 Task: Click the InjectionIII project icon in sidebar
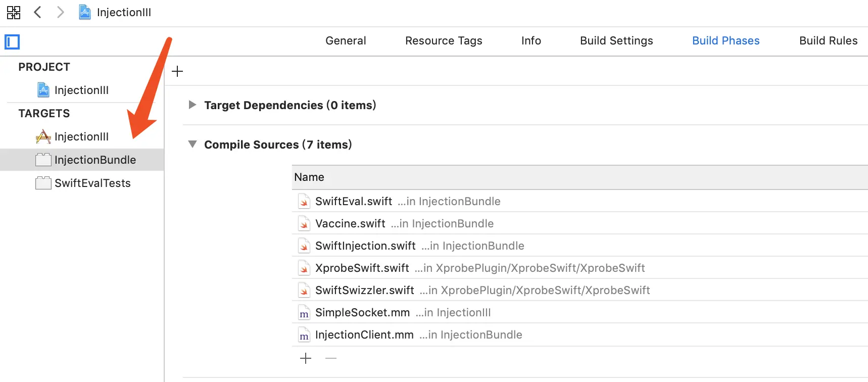pos(43,90)
